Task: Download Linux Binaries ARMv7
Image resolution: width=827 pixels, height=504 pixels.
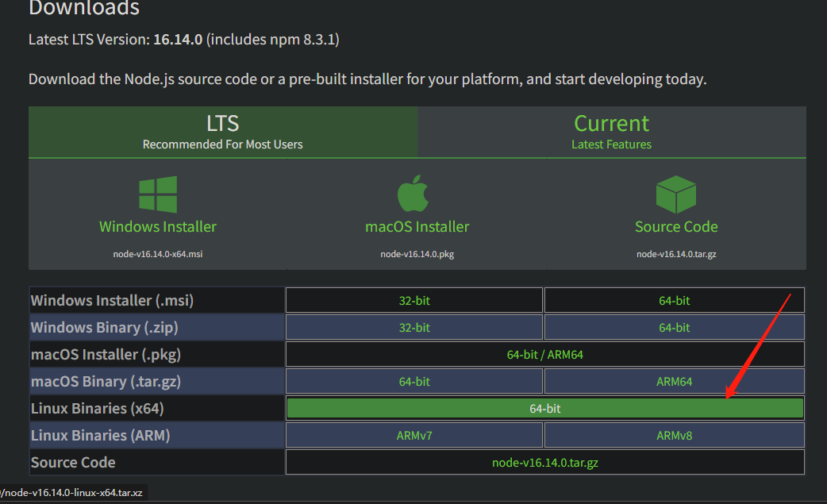Action: 414,436
